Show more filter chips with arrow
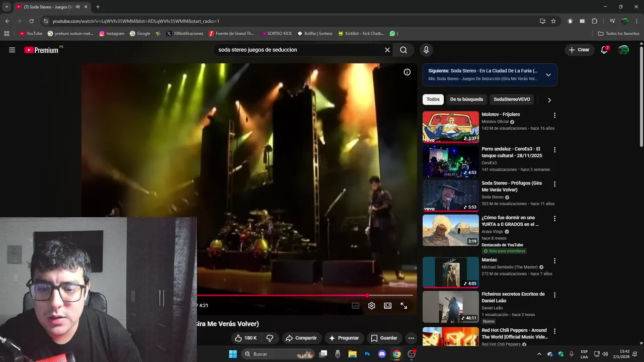Screen dimensions: 644x362 [549, 100]
